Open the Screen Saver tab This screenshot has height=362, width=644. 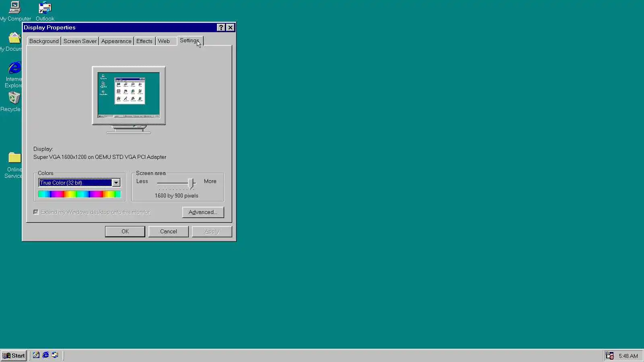point(80,41)
